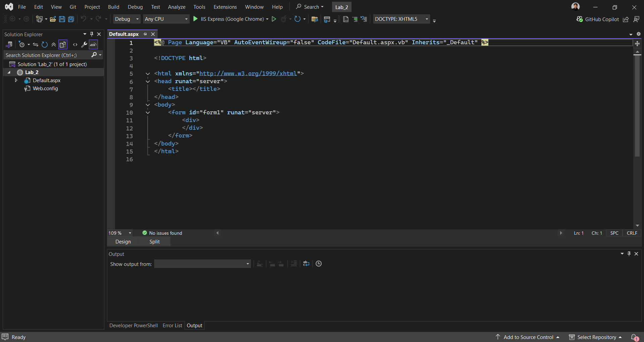Screen dimensions: 644x342
Task: Open Pending Changes Filter clock icon
Action: (x=22, y=44)
